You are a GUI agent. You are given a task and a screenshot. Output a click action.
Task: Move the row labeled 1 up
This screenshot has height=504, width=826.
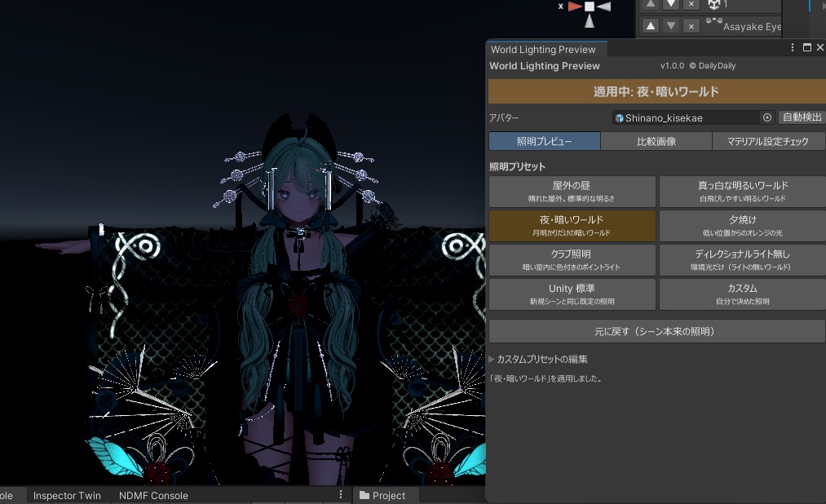pos(651,4)
